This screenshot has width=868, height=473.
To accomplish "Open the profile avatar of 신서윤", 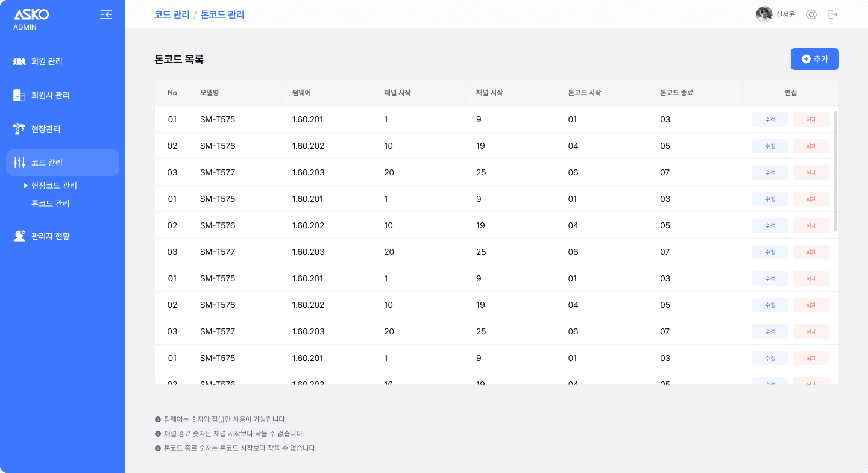I will click(764, 14).
